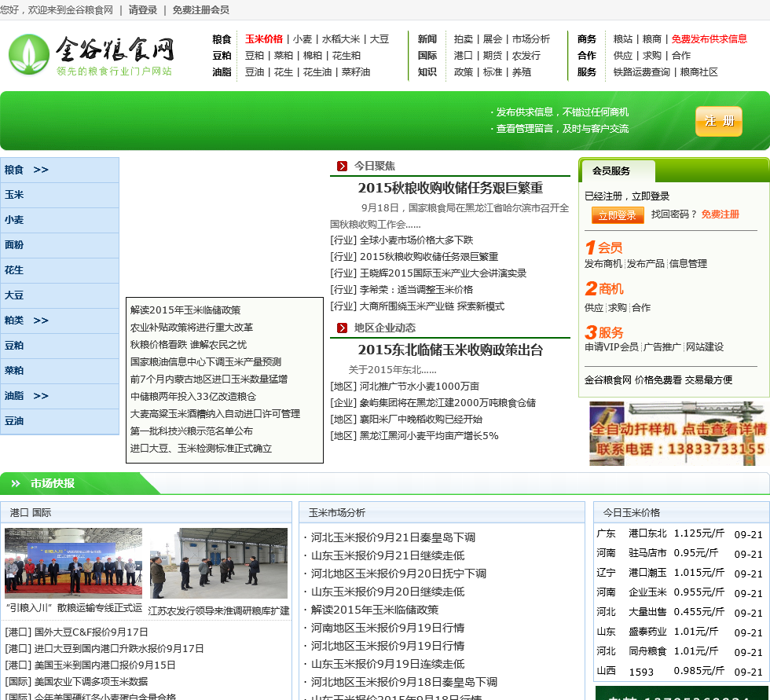Click 求购 under 商机
This screenshot has width=770, height=700.
point(618,308)
